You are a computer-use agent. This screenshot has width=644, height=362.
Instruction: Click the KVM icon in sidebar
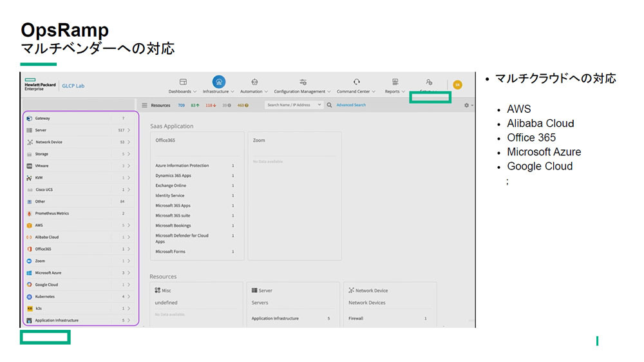tap(29, 178)
